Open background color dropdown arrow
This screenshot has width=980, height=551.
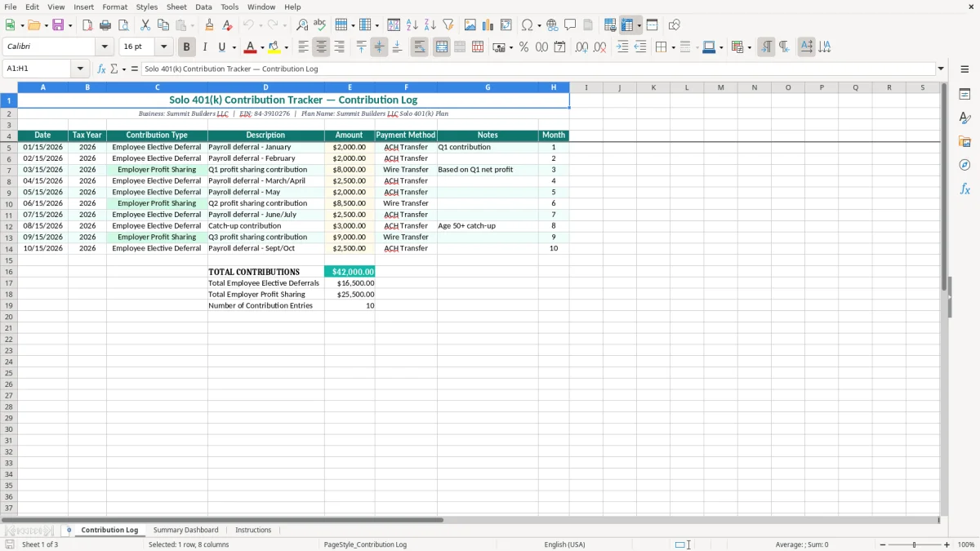coord(286,47)
